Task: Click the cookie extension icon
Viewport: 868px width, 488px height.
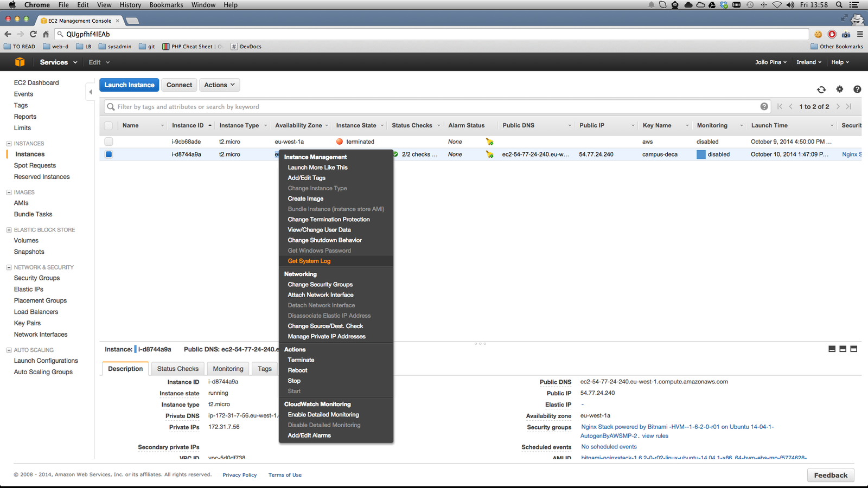Action: click(x=818, y=34)
